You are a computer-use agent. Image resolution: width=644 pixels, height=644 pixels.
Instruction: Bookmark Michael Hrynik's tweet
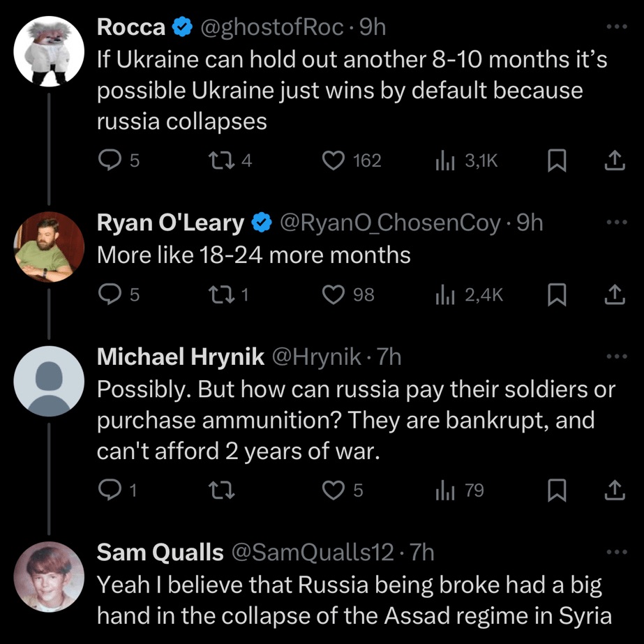tap(555, 491)
